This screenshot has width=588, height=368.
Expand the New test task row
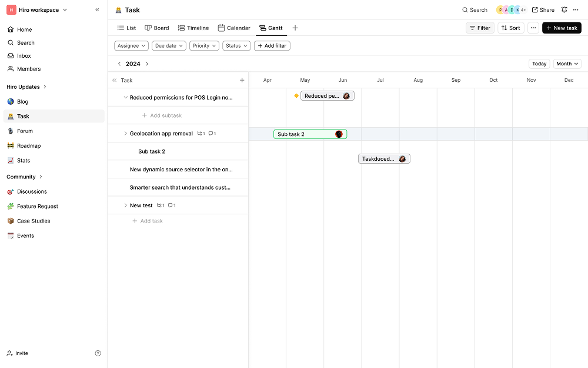pos(126,205)
